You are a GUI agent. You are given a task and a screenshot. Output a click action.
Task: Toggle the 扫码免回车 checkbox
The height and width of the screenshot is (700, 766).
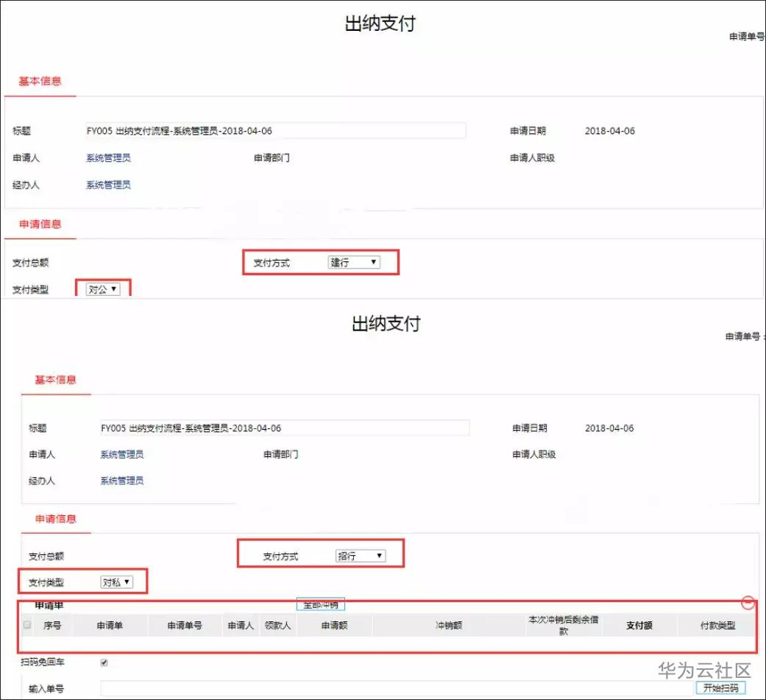click(104, 662)
